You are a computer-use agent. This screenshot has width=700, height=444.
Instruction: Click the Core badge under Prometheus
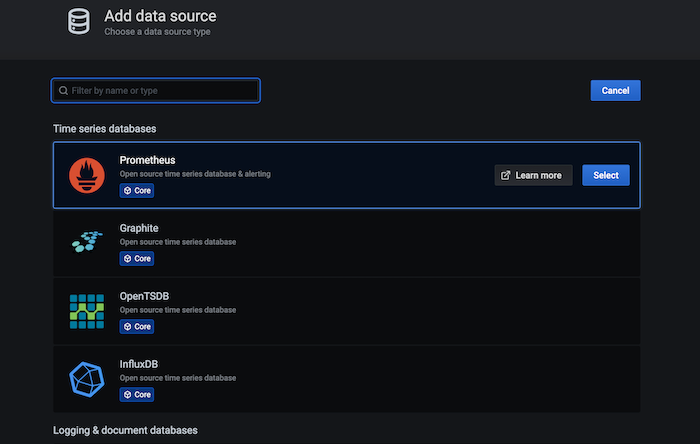137,190
